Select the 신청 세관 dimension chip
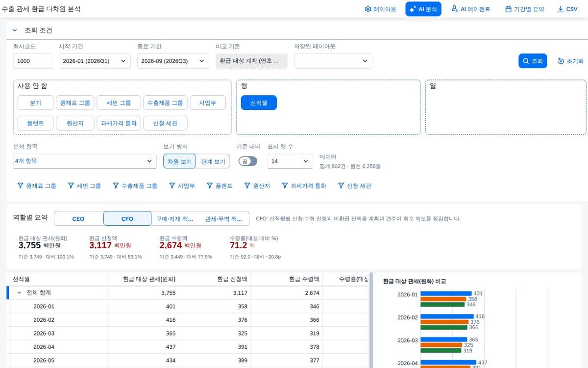The height and width of the screenshot is (368, 588). (165, 123)
